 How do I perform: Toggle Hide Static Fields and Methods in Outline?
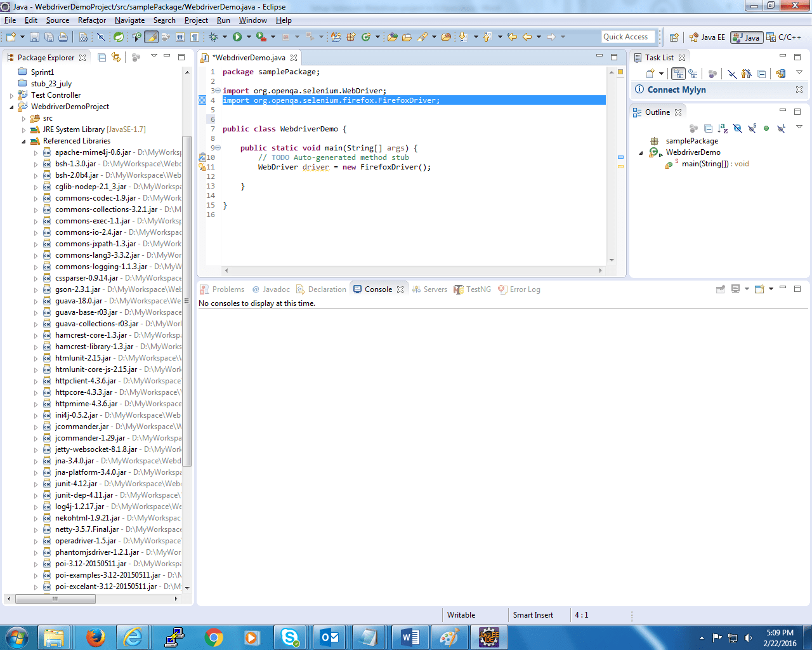click(x=752, y=128)
